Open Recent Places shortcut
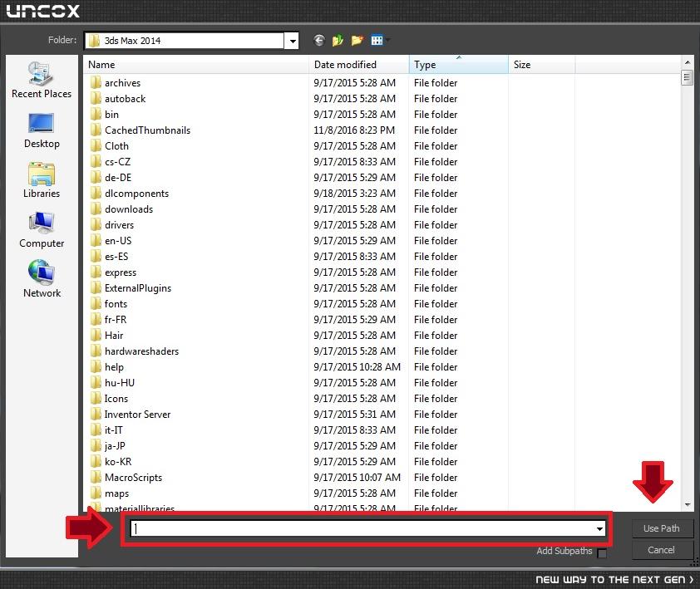The height and width of the screenshot is (589, 700). 42,81
